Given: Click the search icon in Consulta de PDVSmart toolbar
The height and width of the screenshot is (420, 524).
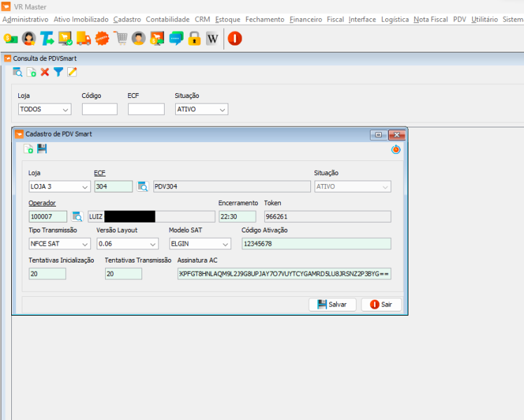Looking at the screenshot, I should pos(18,72).
